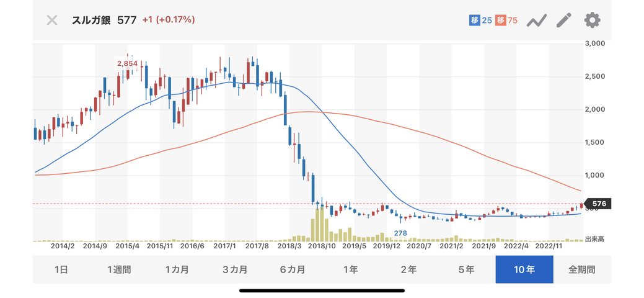Switch to 6カ月 period tab
This screenshot has width=644, height=298.
293,269
